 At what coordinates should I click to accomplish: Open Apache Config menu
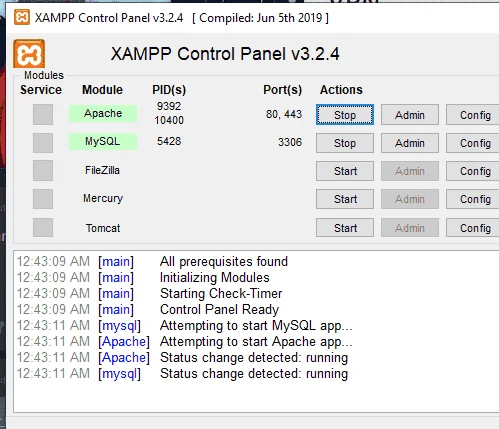(473, 115)
